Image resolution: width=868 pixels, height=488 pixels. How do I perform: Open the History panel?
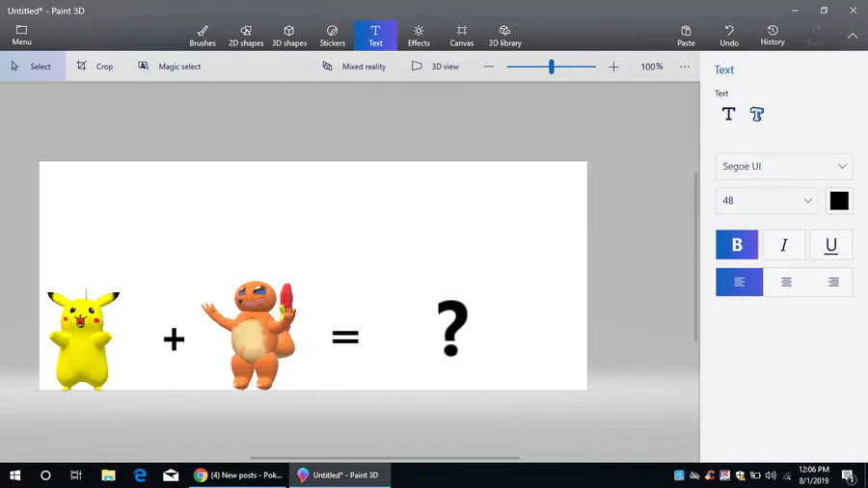point(773,36)
